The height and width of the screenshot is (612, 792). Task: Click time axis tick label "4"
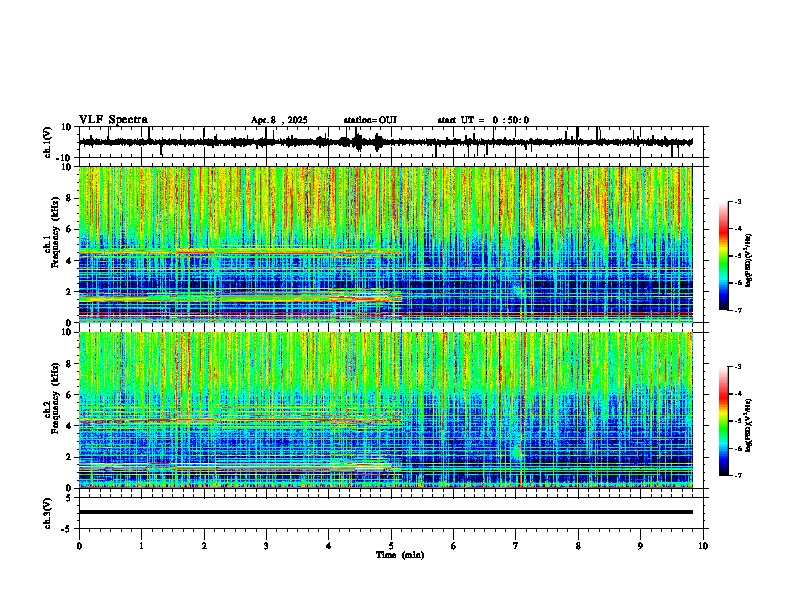click(329, 546)
